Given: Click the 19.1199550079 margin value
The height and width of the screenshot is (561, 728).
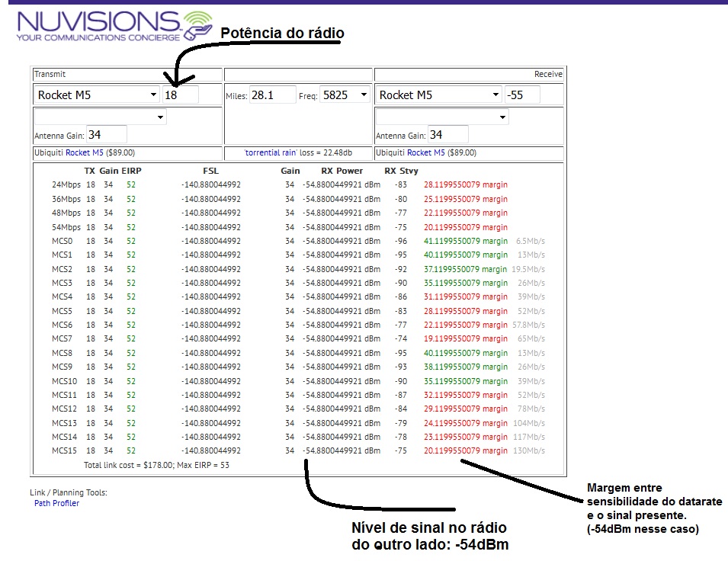Looking at the screenshot, I should coord(466,338).
